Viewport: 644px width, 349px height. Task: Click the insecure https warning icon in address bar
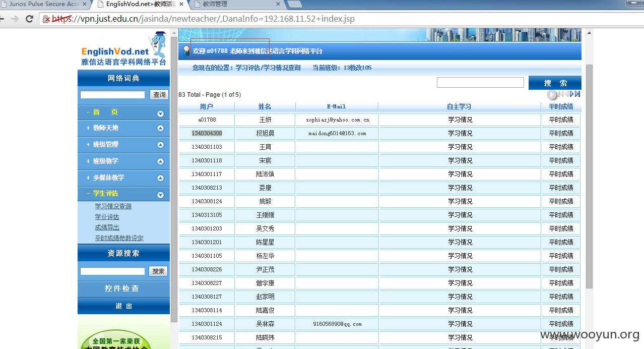point(47,19)
